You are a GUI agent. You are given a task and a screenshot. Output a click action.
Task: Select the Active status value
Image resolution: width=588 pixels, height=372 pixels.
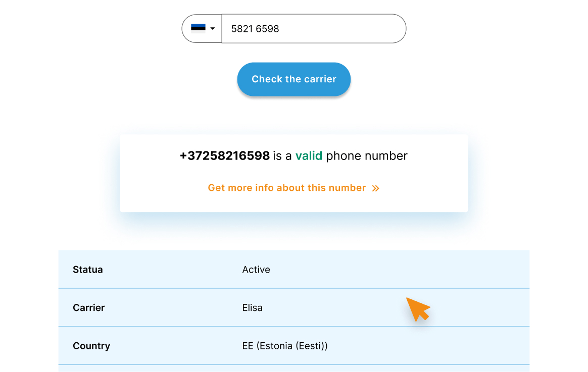256,270
